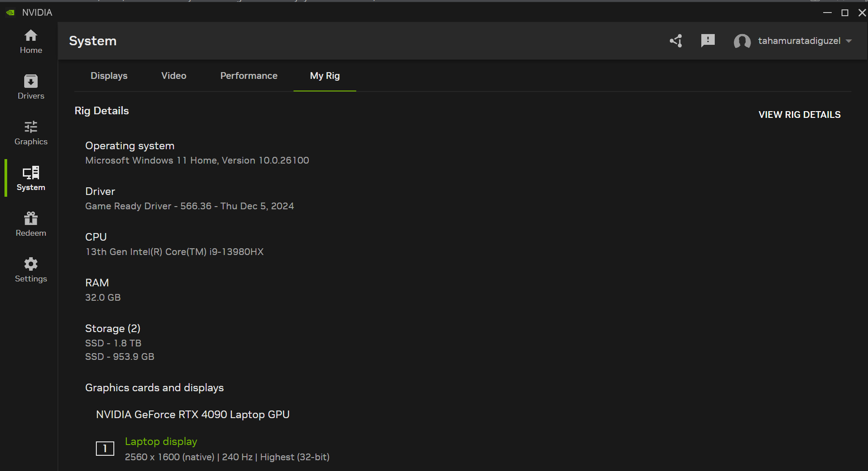
Task: Select the My Rig tab
Action: coord(325,76)
